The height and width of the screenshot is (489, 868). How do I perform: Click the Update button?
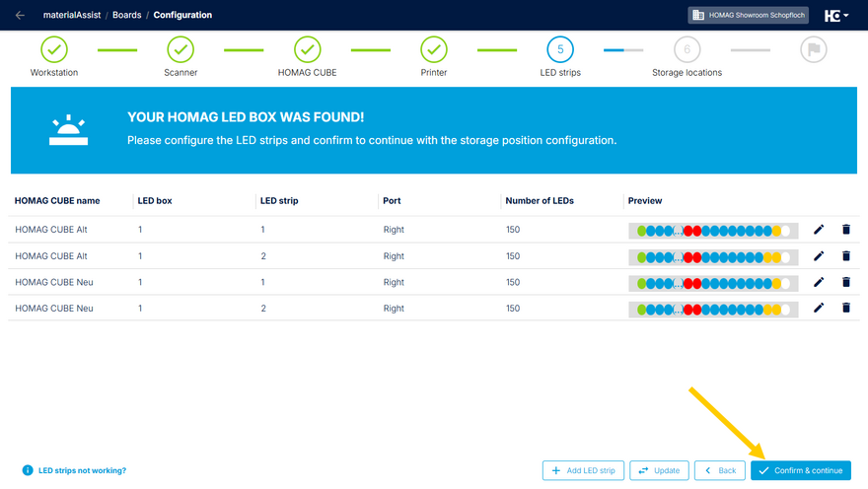click(x=659, y=470)
